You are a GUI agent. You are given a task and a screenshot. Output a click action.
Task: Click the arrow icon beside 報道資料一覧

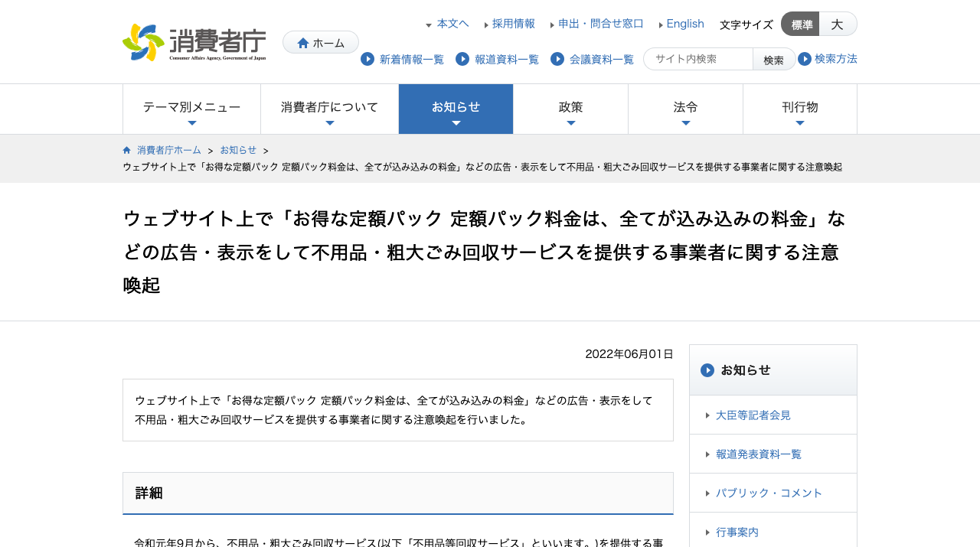click(x=462, y=59)
